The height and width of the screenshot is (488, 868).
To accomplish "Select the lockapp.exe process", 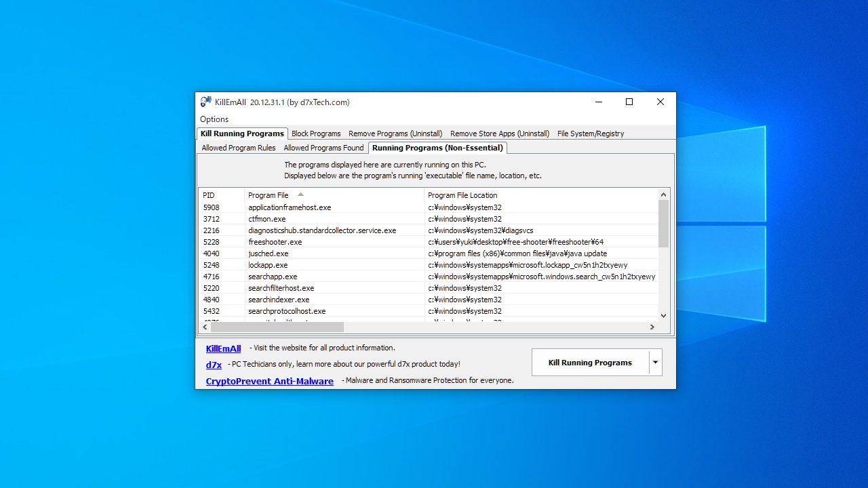I will tap(428, 265).
